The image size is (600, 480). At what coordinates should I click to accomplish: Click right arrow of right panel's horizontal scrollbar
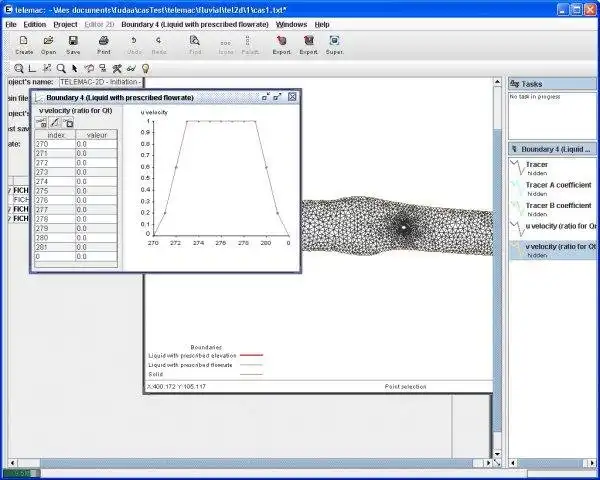(x=590, y=463)
